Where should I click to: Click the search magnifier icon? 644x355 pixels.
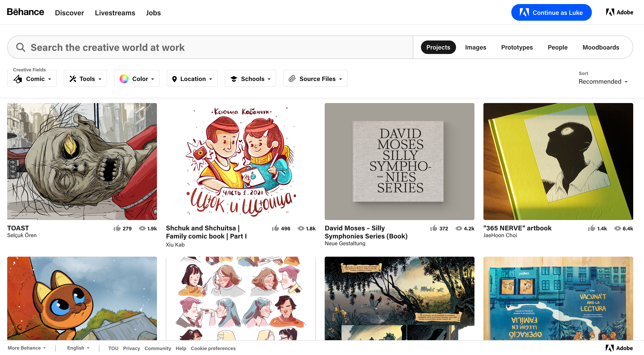(20, 47)
